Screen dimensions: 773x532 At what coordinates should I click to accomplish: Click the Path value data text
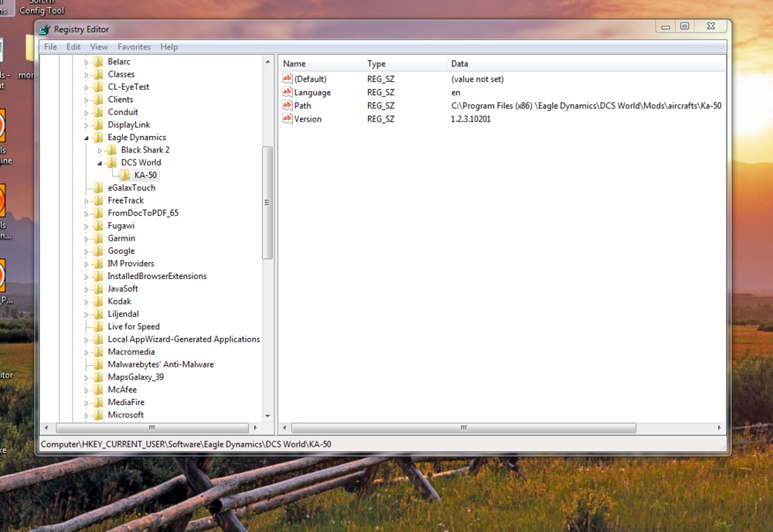click(586, 105)
